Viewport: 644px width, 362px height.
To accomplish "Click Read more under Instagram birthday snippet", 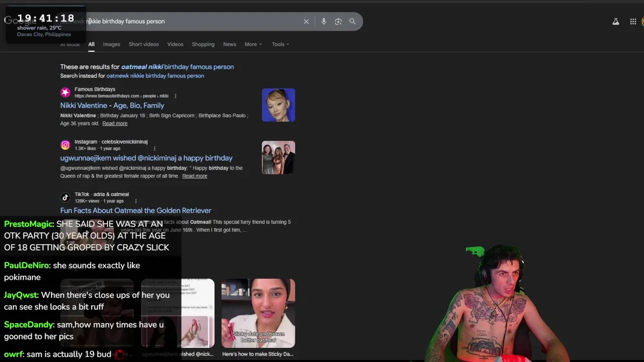I will coord(195,176).
